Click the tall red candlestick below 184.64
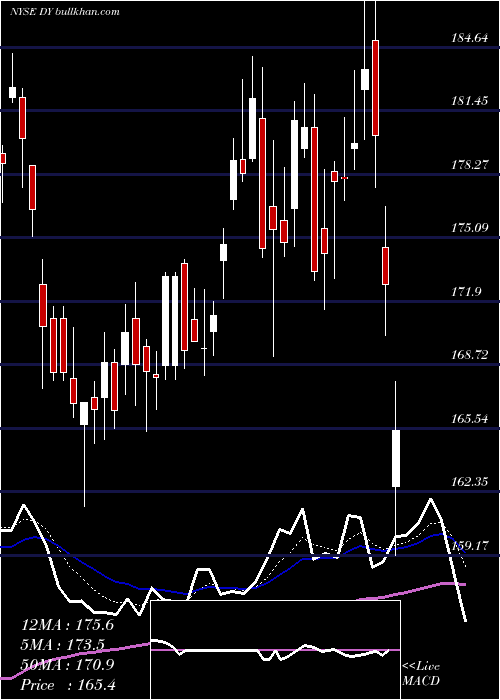 point(375,88)
